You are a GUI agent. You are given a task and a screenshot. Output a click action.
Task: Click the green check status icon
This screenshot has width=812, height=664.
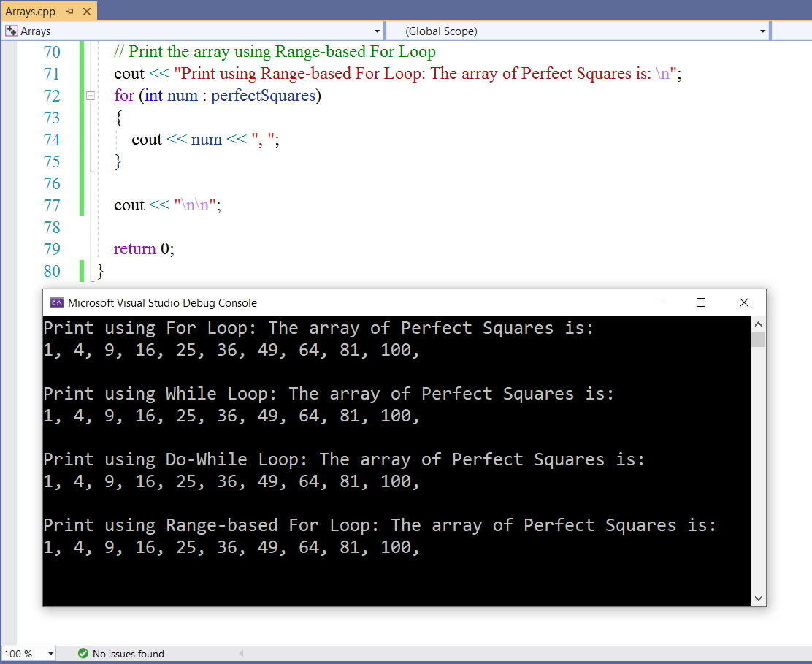83,654
